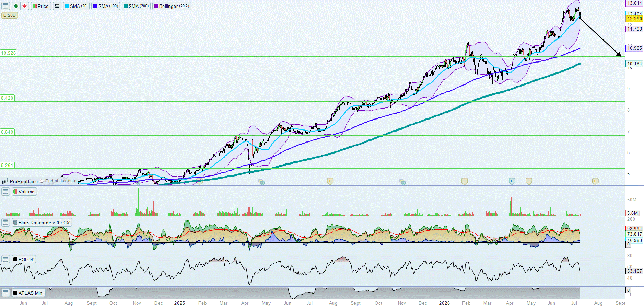This screenshot has width=644, height=306.
Task: Click the Bollinger purple color swatch
Action: point(156,6)
